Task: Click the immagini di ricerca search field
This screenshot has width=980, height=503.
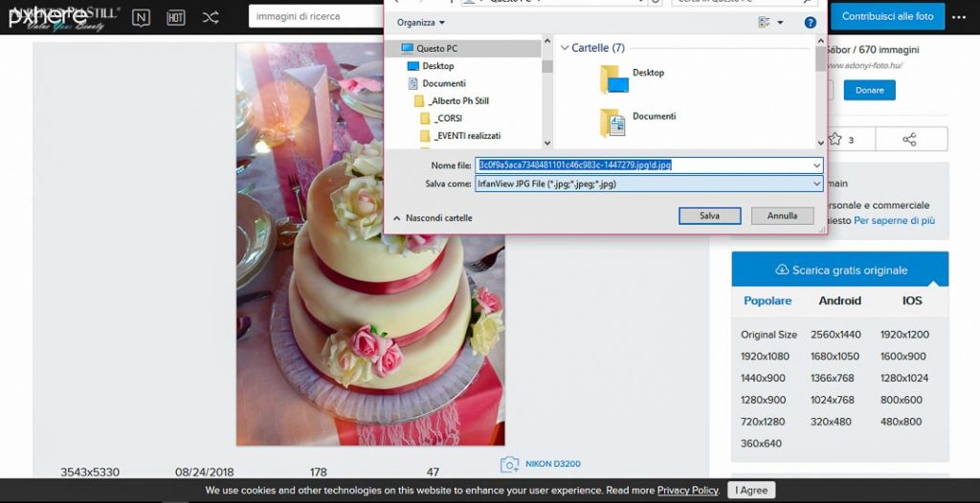Action: pos(316,16)
